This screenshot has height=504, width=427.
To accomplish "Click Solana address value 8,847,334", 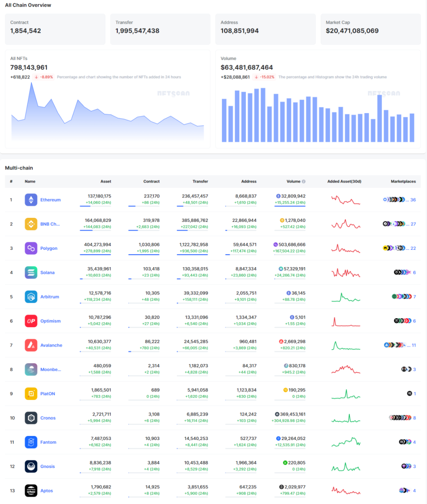I will pos(246,269).
